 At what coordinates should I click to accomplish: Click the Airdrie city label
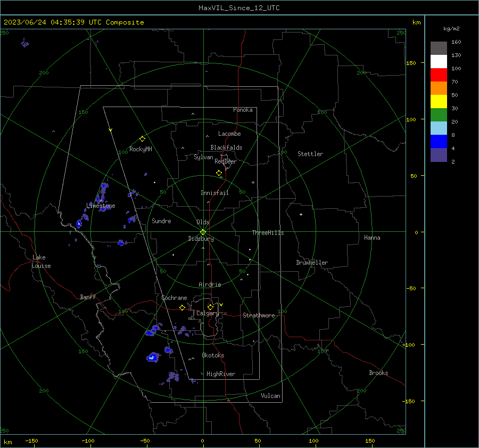coord(210,284)
